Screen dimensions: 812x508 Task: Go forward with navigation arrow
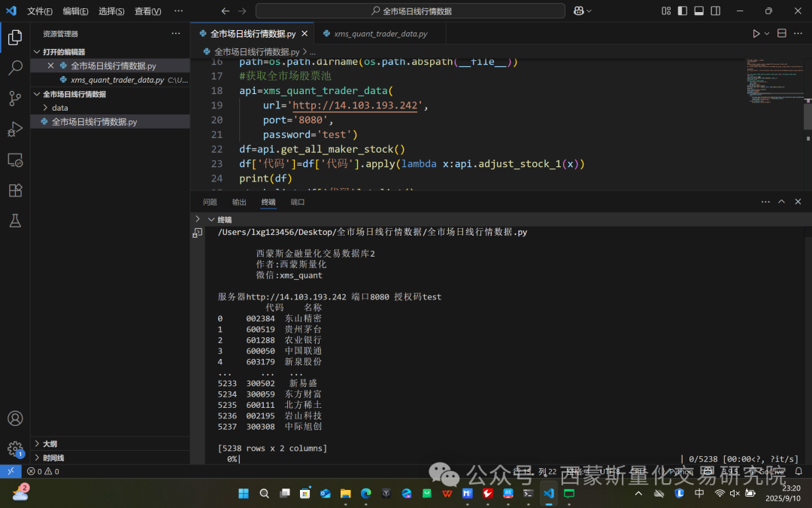242,11
